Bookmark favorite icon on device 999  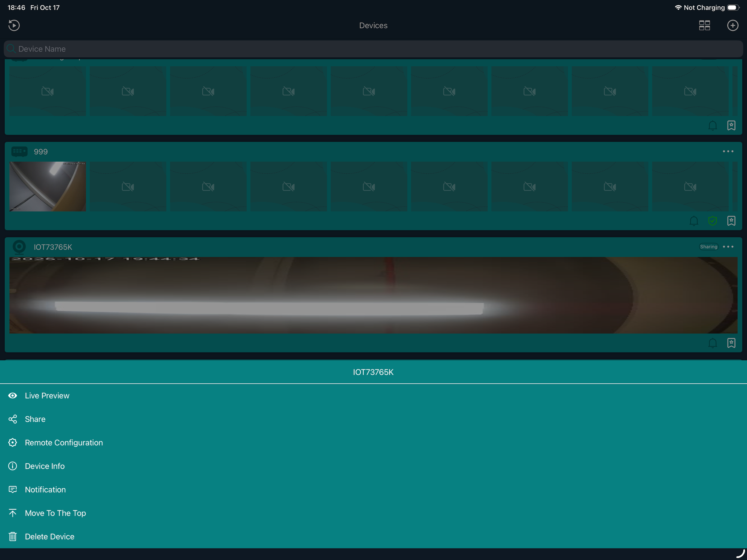click(731, 221)
